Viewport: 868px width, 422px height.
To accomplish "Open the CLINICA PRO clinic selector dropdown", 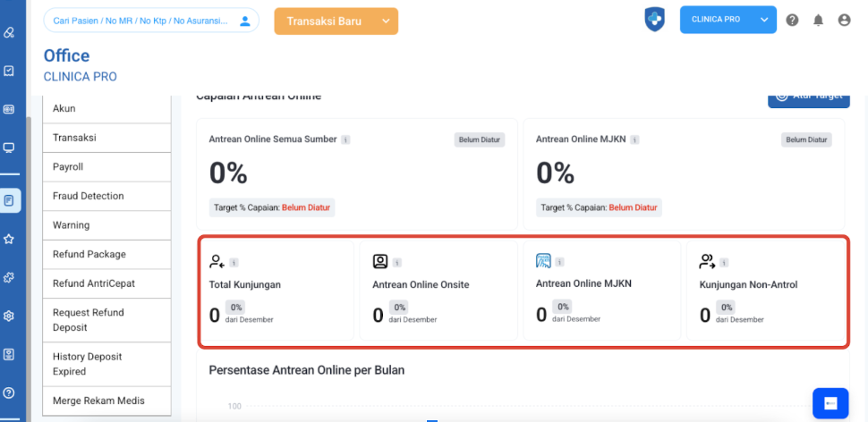I will pyautogui.click(x=763, y=20).
